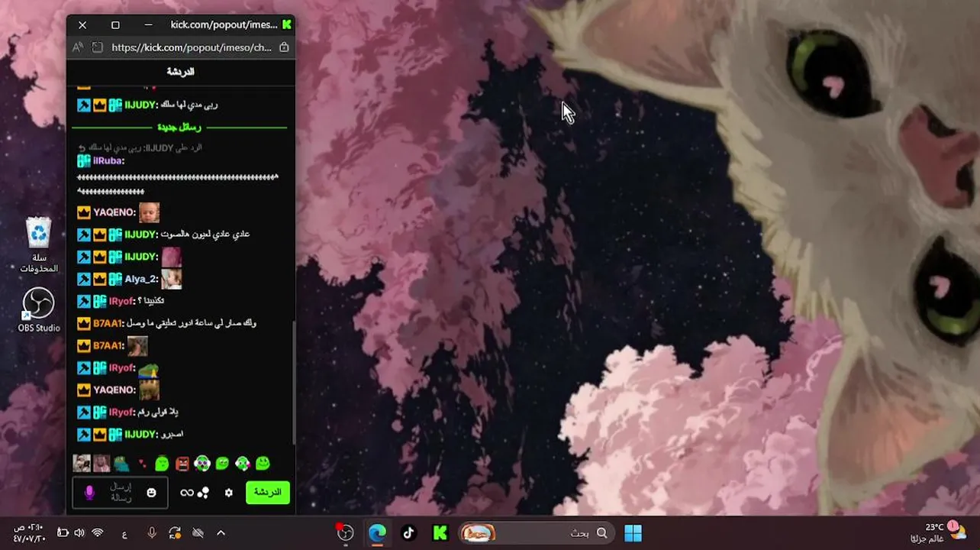The height and width of the screenshot is (550, 980).
Task: Click the Kick logo in window title bar
Action: 286,24
